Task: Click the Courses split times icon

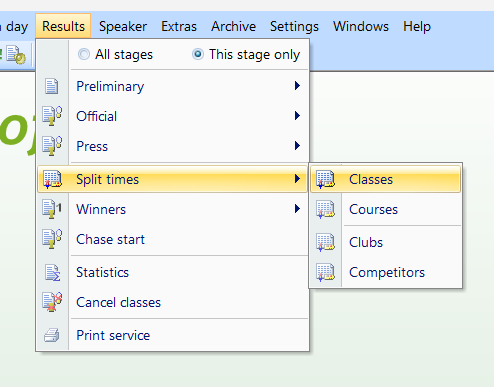Action: 325,209
